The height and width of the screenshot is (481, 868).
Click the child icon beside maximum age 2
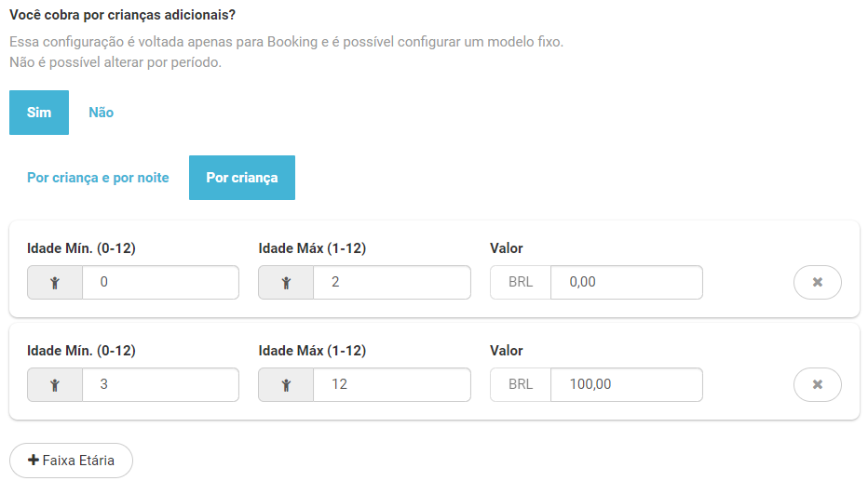point(286,283)
